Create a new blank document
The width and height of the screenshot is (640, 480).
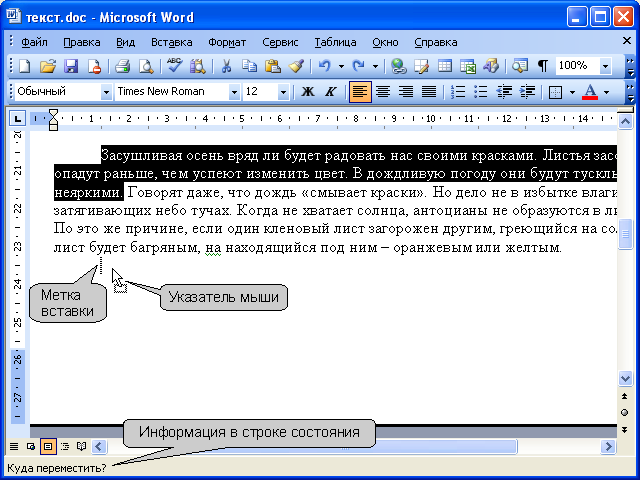pos(25,66)
